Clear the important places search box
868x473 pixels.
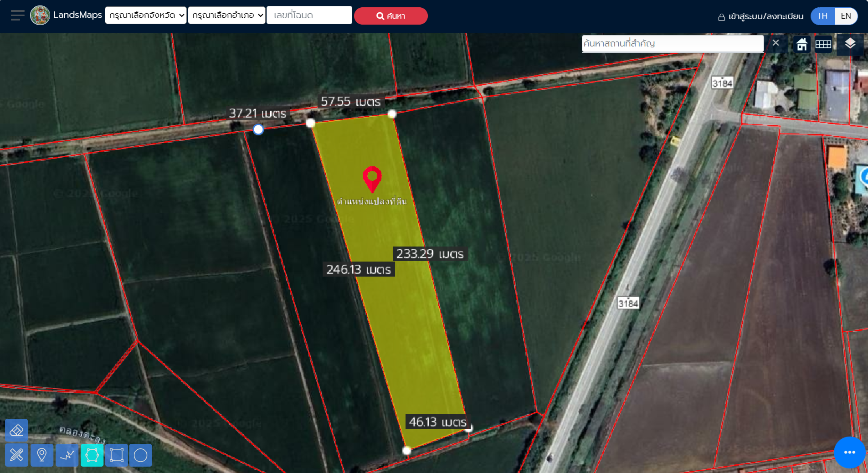pyautogui.click(x=776, y=43)
